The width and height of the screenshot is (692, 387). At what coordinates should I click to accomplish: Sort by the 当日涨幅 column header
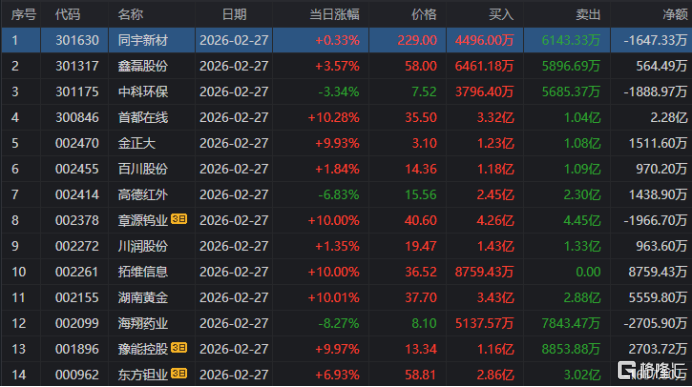[334, 15]
